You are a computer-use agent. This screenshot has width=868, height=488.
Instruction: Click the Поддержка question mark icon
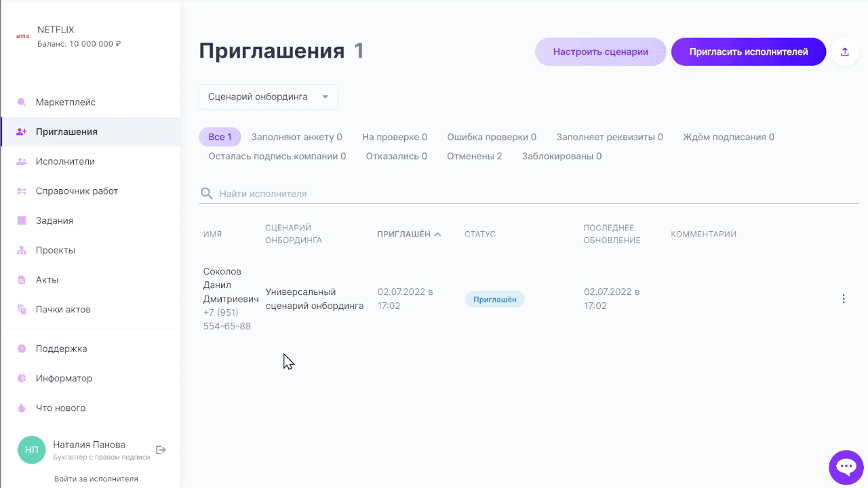(x=22, y=348)
